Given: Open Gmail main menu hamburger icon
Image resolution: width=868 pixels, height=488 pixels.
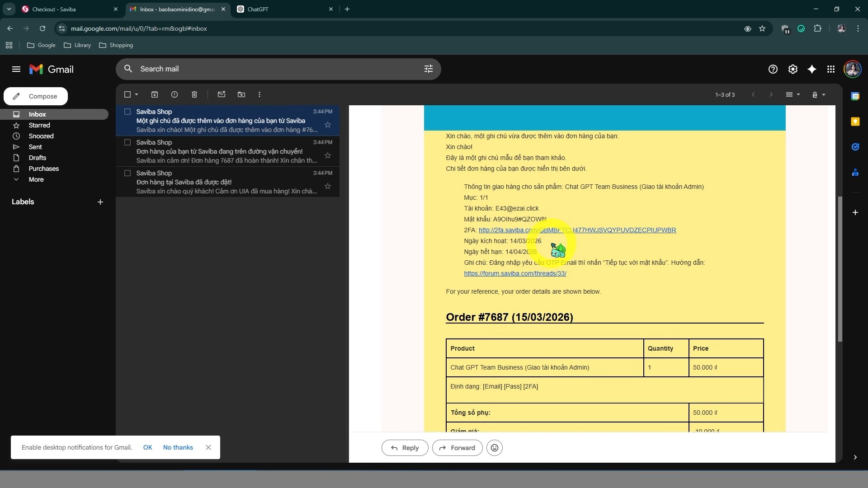Looking at the screenshot, I should click(x=16, y=69).
